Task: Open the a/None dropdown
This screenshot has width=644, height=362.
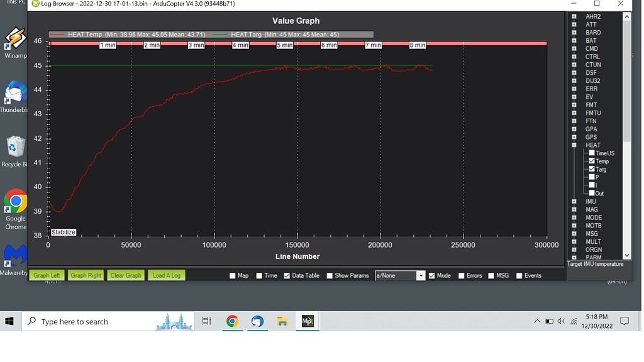Action: coord(421,276)
